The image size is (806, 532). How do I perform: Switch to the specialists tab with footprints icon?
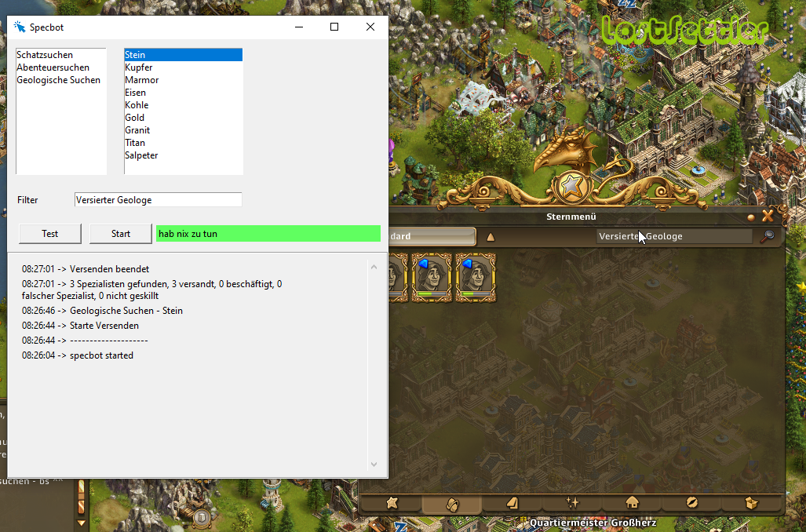point(452,503)
